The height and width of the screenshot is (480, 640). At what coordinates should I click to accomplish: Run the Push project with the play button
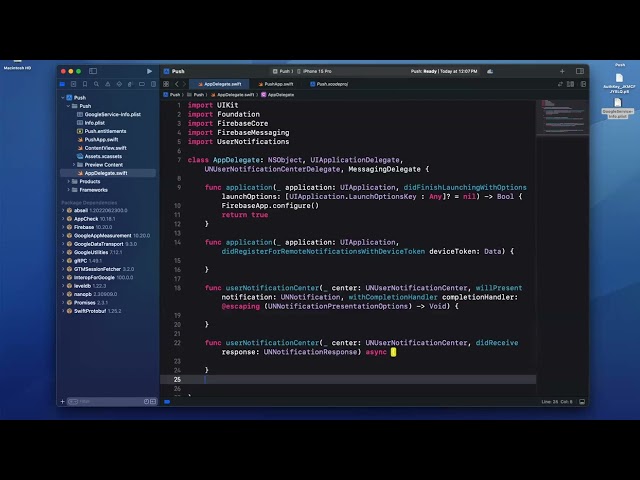pyautogui.click(x=149, y=71)
